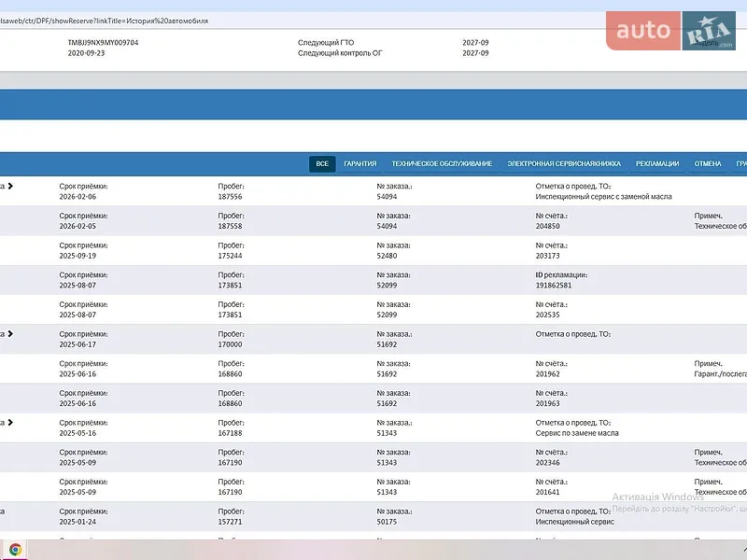
Task: Click invoice number 201641
Action: coord(547,492)
